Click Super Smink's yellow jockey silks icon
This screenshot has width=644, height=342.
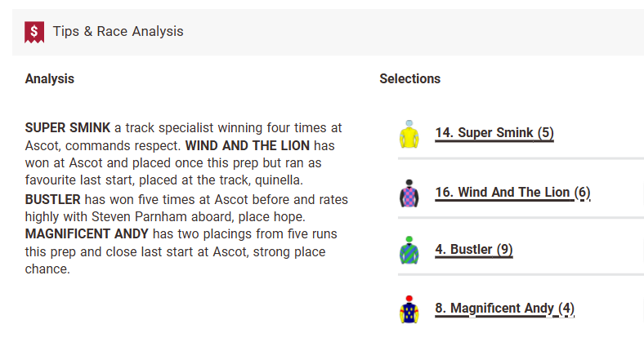tap(409, 135)
